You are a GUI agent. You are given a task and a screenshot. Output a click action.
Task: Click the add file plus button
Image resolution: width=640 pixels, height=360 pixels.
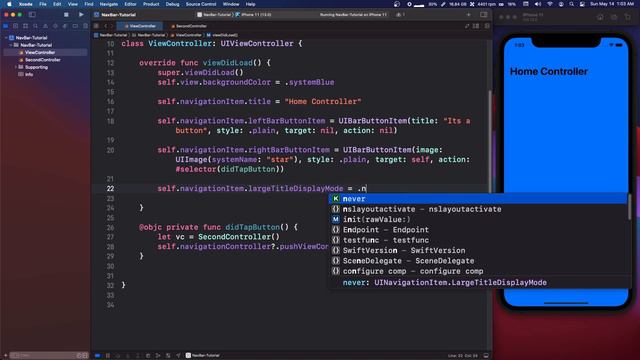point(5,355)
